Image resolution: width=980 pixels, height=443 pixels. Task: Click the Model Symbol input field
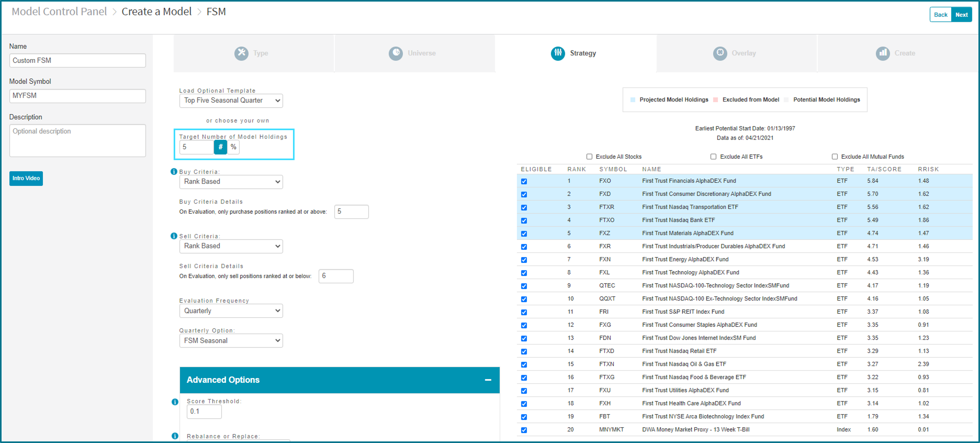[x=78, y=96]
